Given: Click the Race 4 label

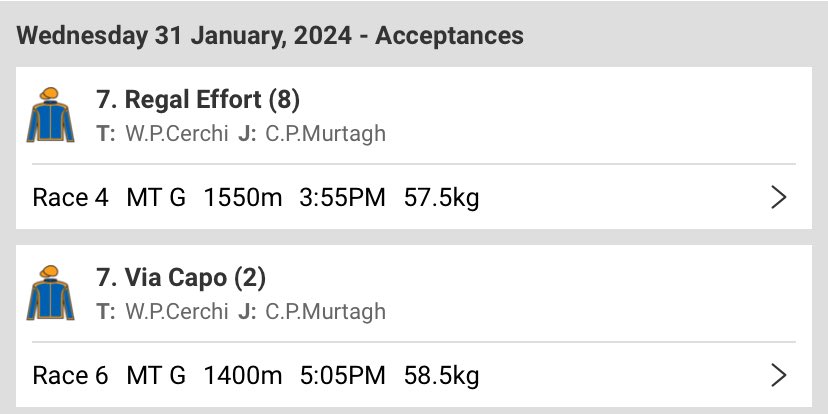Looking at the screenshot, I should click(x=70, y=198).
